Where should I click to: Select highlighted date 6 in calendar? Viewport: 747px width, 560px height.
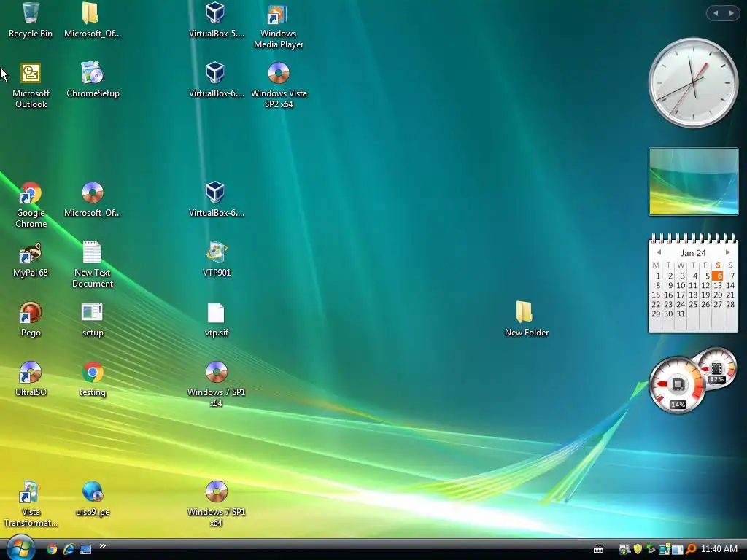click(718, 276)
